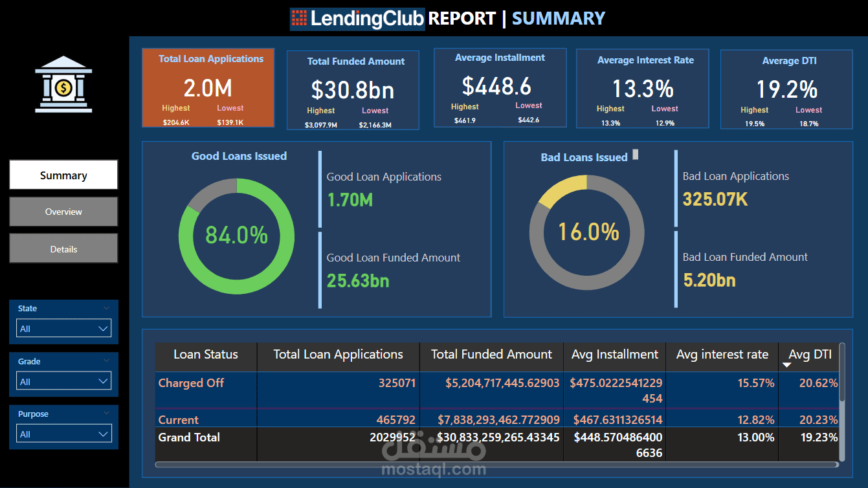868x488 pixels.
Task: Click the sort arrow under Avg DTI
Action: 787,366
